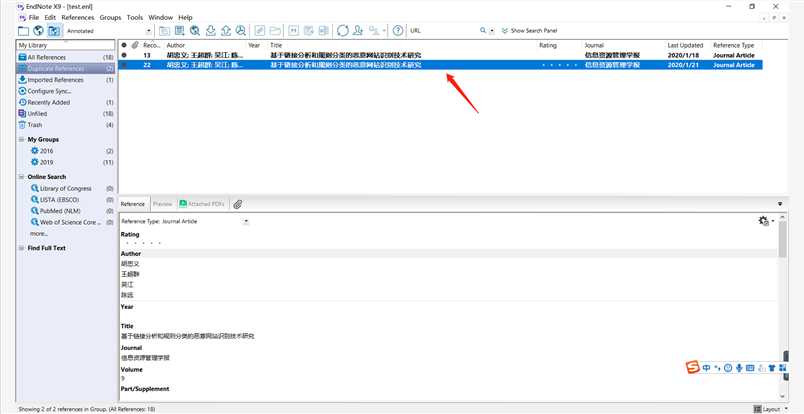Toggle read status dot for record 22
The width and height of the screenshot is (804, 414).
(124, 65)
